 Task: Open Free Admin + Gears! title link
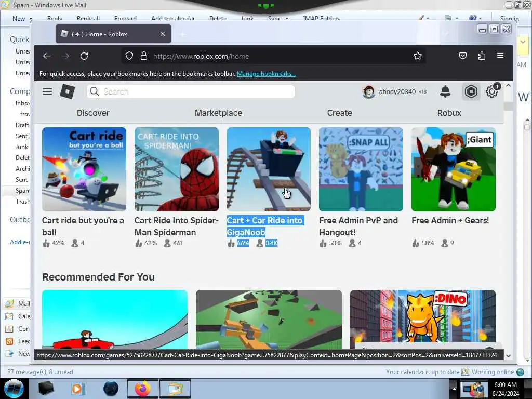pos(450,220)
